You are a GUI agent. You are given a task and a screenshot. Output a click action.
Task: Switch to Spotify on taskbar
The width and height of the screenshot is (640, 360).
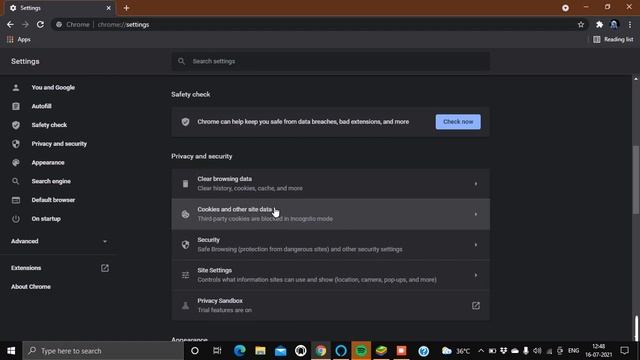361,351
